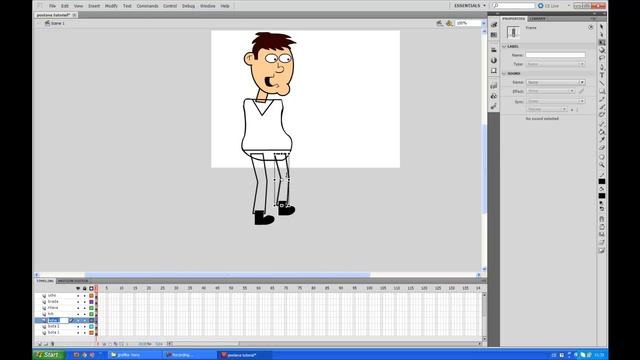Screen dimensions: 640x360
Task: Click the stage horizontal scrollbar
Action: pyautogui.click(x=227, y=275)
